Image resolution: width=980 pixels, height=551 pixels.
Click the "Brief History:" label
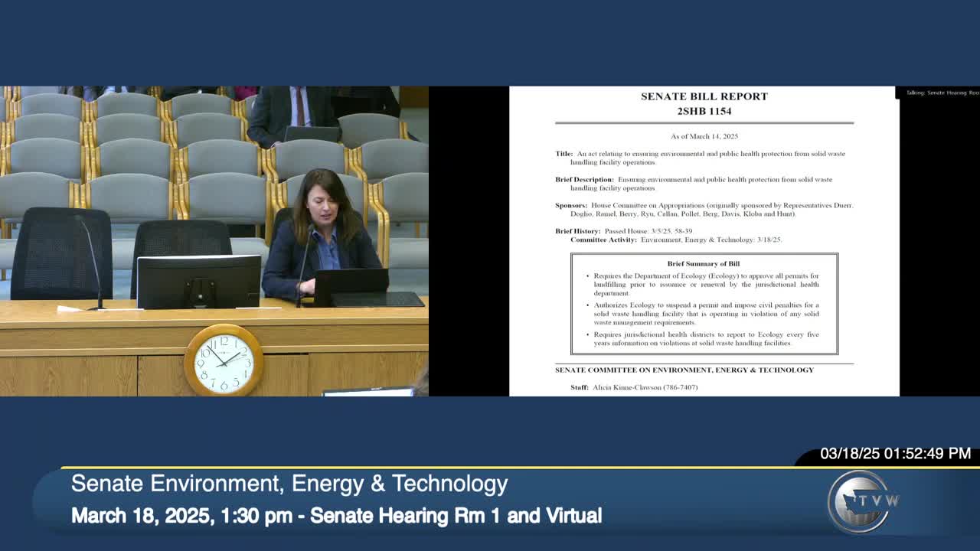click(578, 231)
